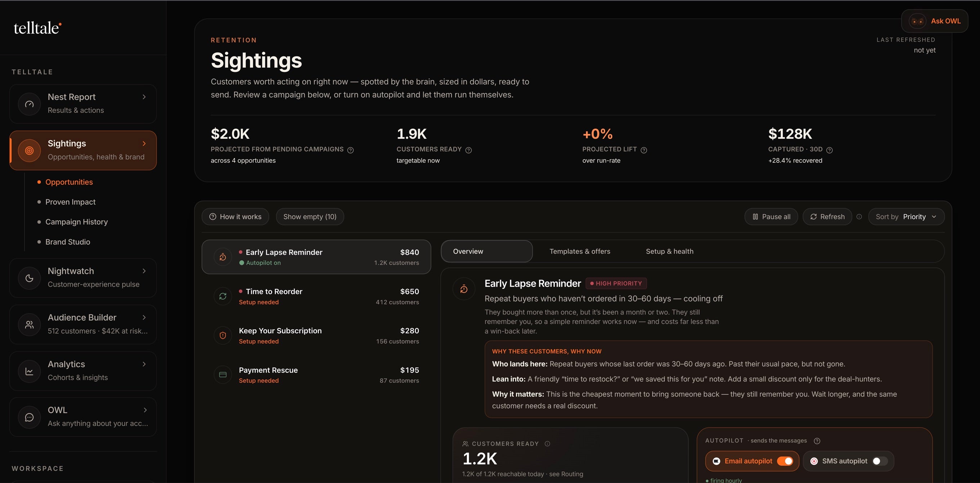
Task: Enable the SMS autopilot switch
Action: pyautogui.click(x=880, y=461)
